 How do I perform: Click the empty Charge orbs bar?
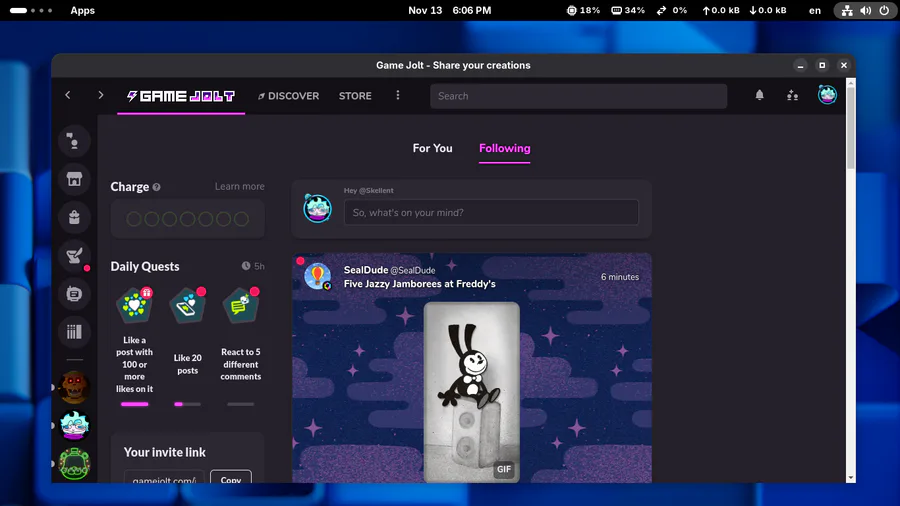[188, 219]
